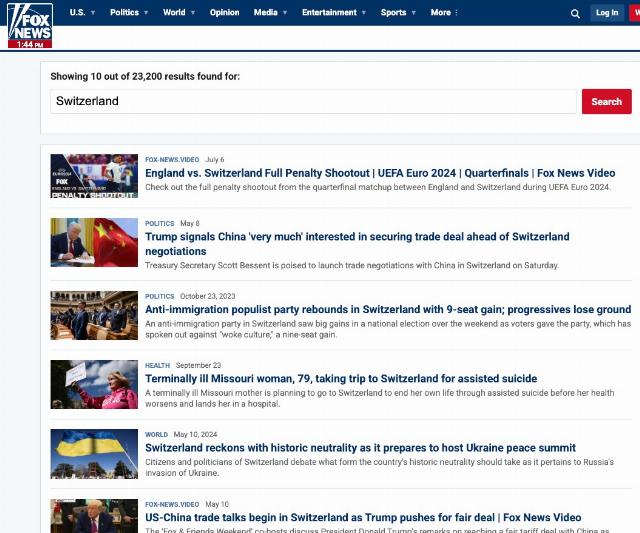This screenshot has width=640, height=533.
Task: Open Anti-immigration populist party rebounds headline
Action: [388, 309]
